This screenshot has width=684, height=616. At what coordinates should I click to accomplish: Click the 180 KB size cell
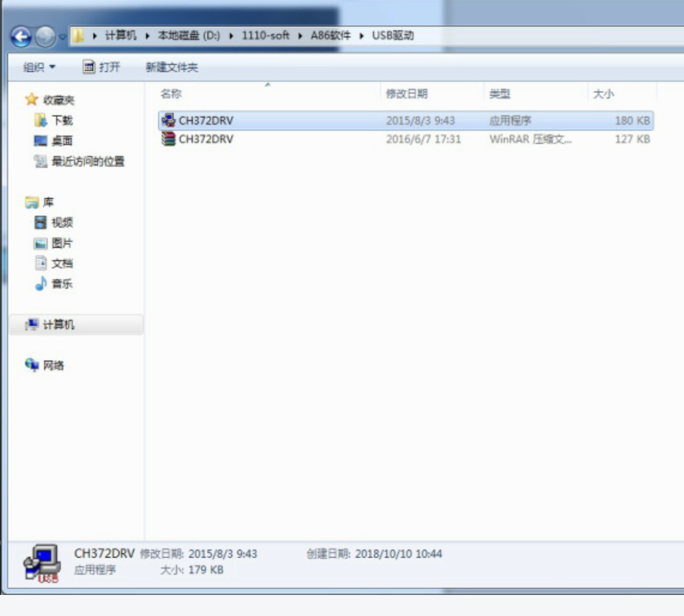[x=633, y=120]
